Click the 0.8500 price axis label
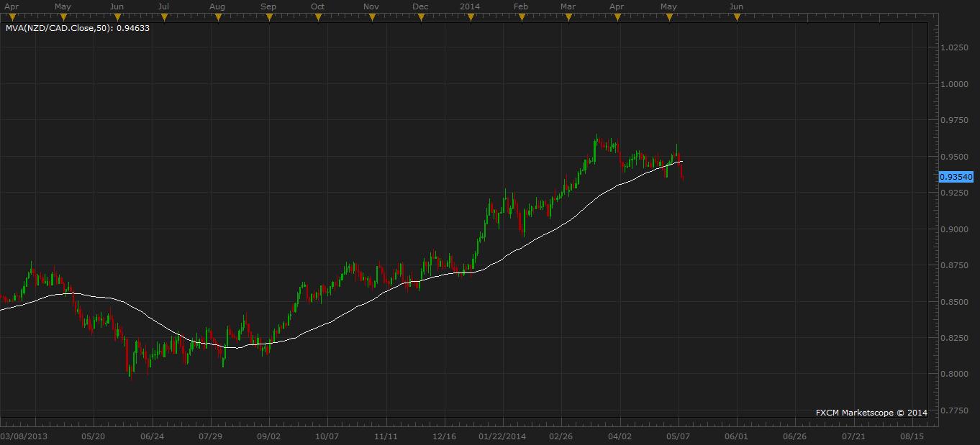 (x=954, y=301)
